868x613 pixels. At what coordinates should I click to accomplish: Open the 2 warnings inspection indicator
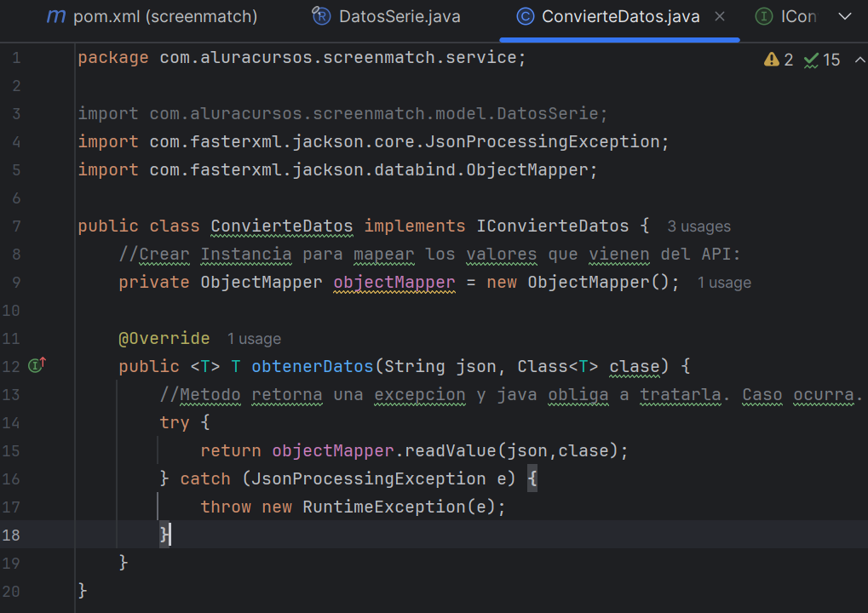(x=779, y=60)
